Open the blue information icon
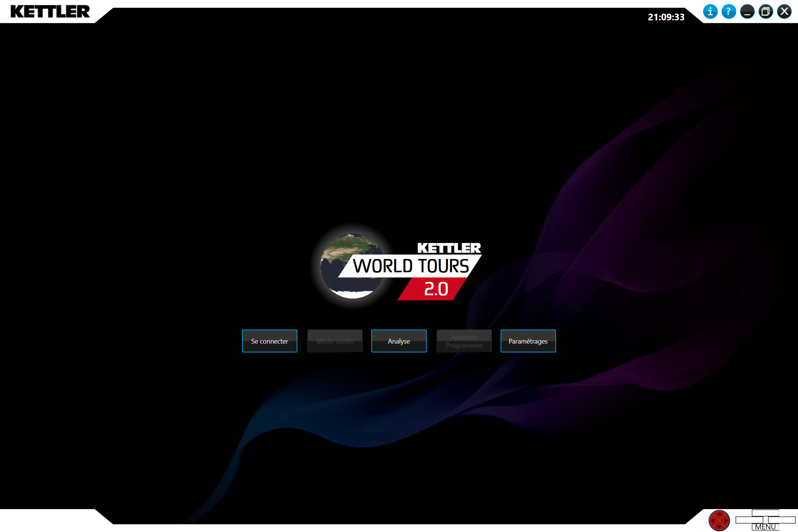This screenshot has height=532, width=798. tap(710, 11)
